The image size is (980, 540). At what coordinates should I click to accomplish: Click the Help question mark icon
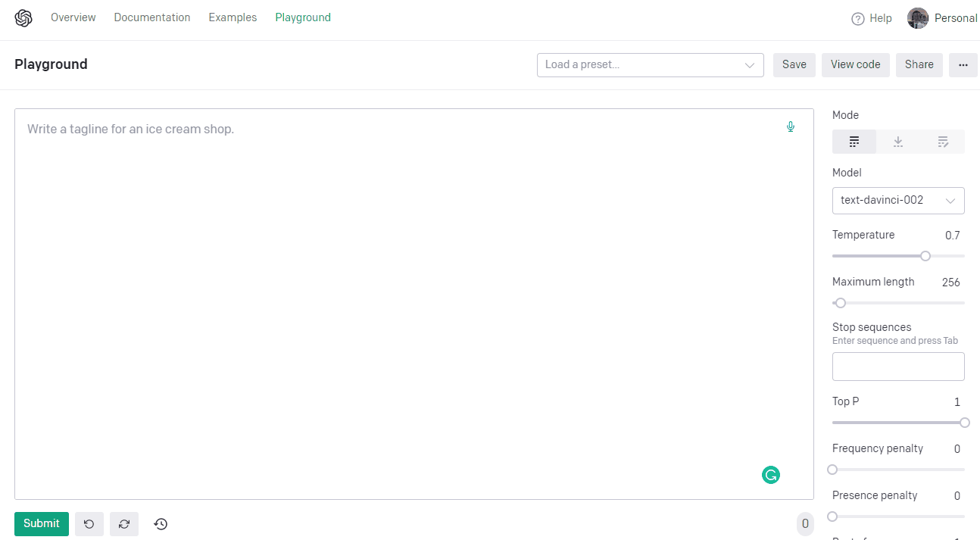tap(858, 19)
